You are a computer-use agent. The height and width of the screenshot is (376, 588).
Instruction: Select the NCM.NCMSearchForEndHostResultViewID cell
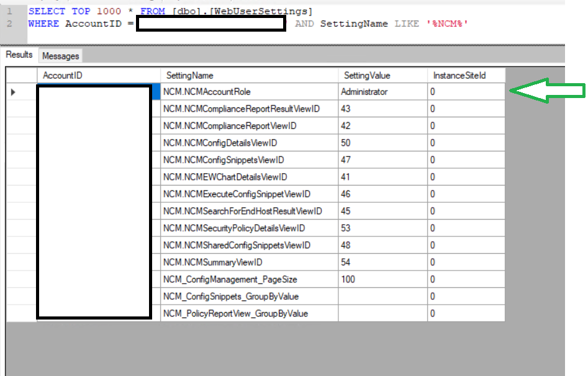(250, 211)
